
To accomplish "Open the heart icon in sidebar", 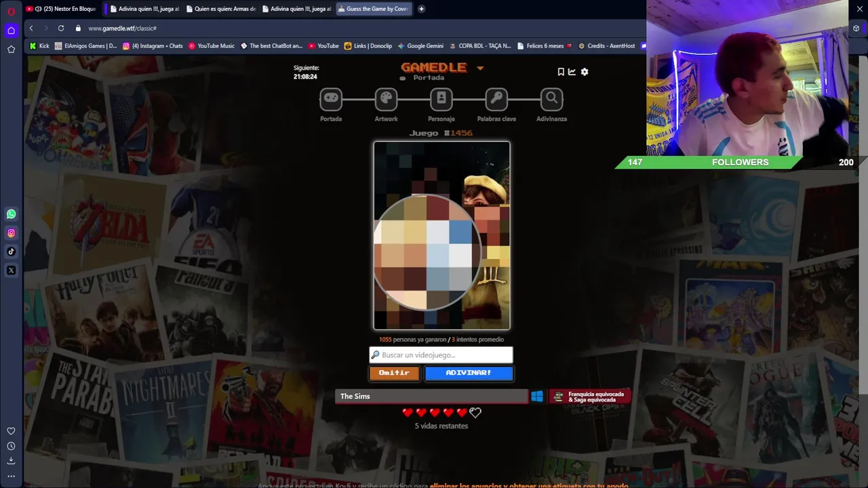I will [x=11, y=431].
